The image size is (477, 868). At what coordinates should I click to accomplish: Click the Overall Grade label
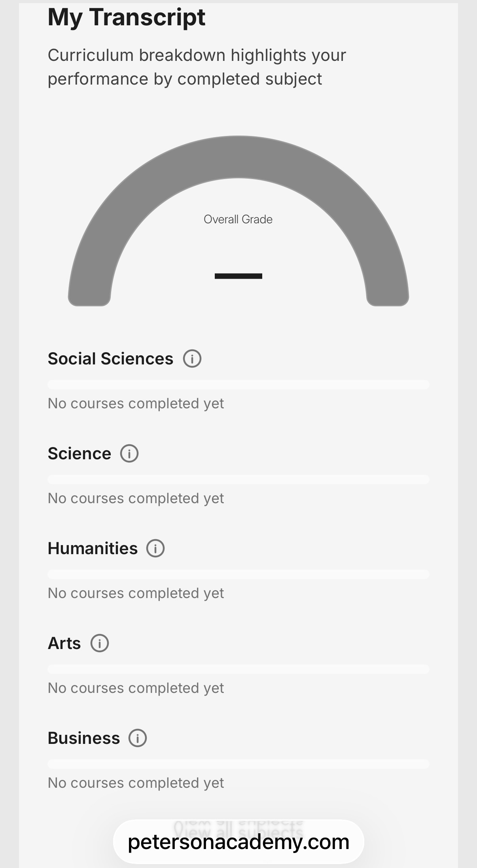click(x=238, y=219)
